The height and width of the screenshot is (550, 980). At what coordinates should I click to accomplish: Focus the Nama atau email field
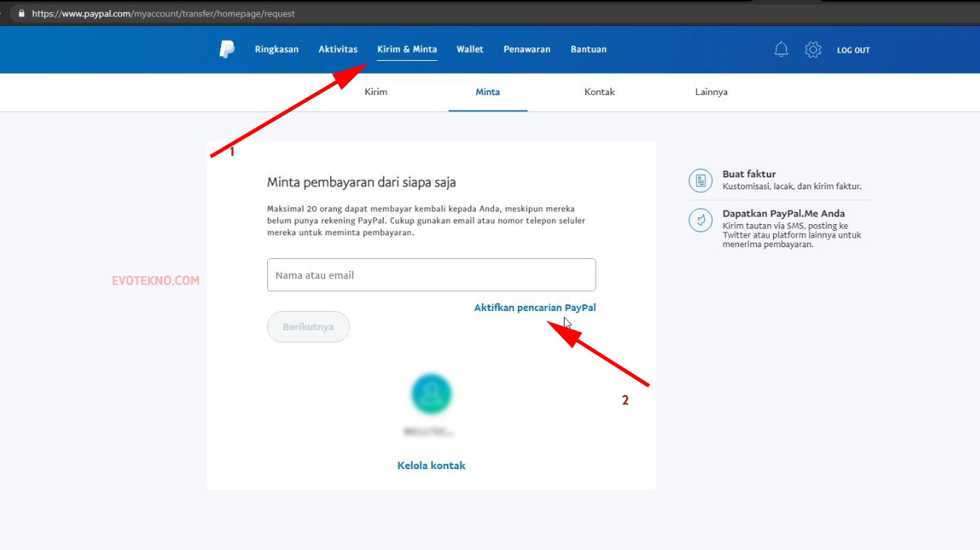[431, 275]
